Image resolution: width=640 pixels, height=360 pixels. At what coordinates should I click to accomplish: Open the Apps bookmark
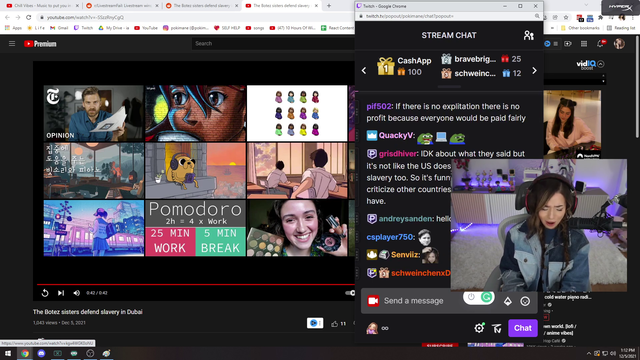[x=13, y=28]
